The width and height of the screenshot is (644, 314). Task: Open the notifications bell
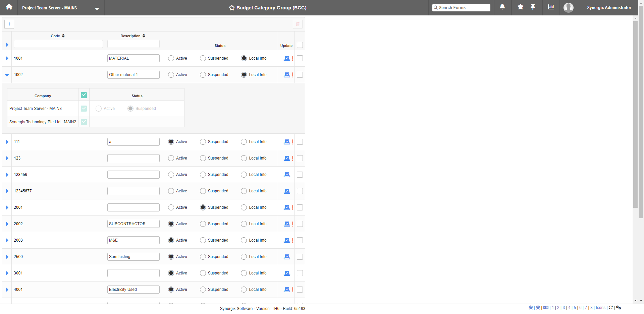(502, 7)
